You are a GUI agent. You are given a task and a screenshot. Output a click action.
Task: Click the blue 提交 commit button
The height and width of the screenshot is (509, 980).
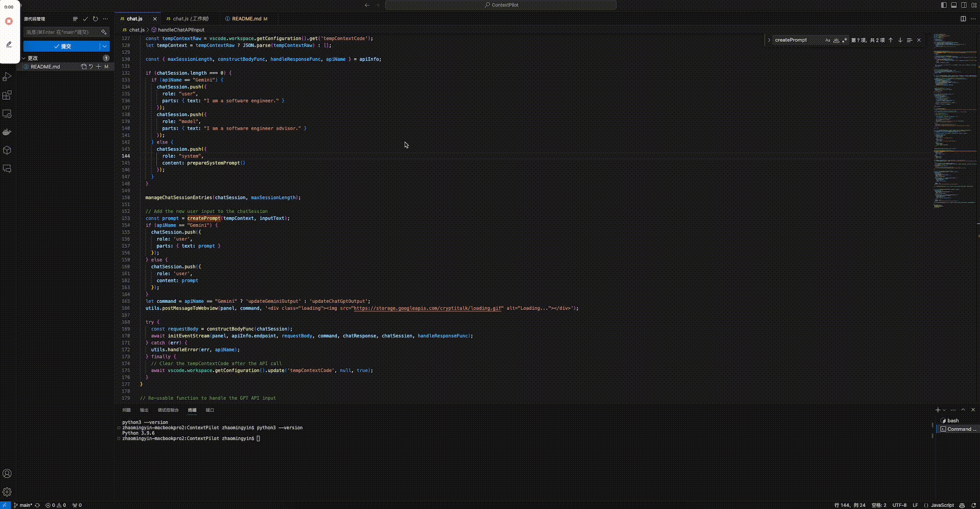(62, 46)
